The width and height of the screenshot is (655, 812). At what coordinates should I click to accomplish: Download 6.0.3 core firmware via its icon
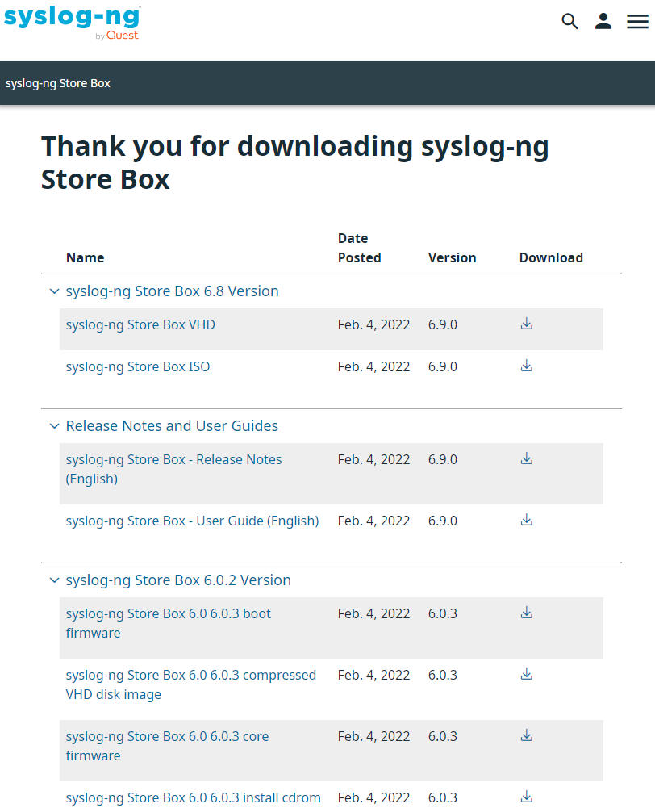coord(527,736)
